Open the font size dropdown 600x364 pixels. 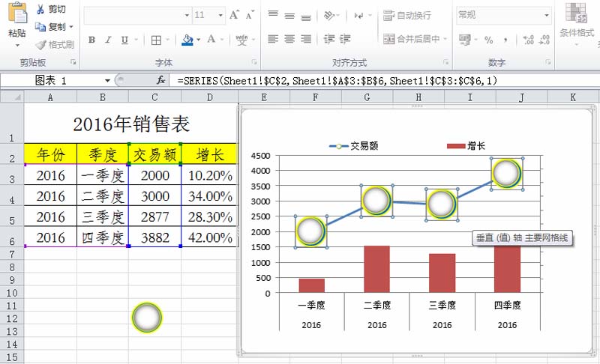coord(220,15)
